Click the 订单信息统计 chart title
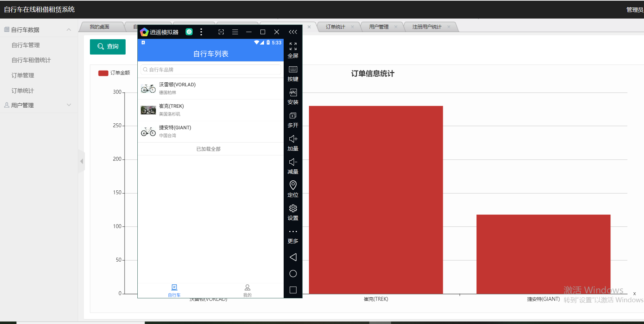 tap(373, 74)
